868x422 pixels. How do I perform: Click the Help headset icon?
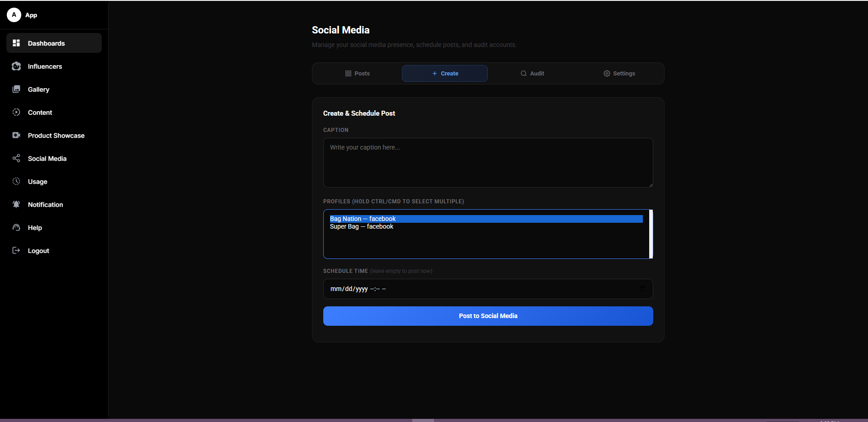[x=16, y=227]
